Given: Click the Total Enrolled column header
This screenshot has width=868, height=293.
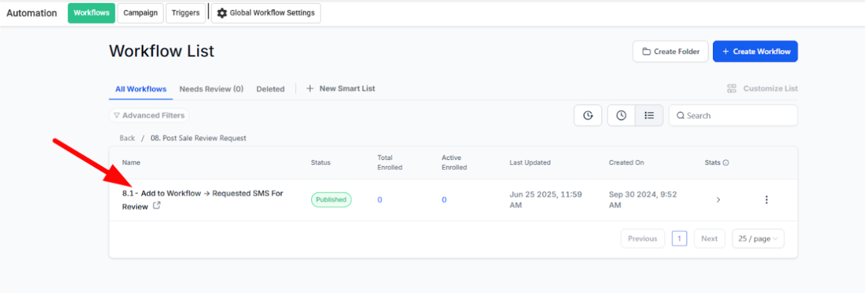Looking at the screenshot, I should click(390, 162).
